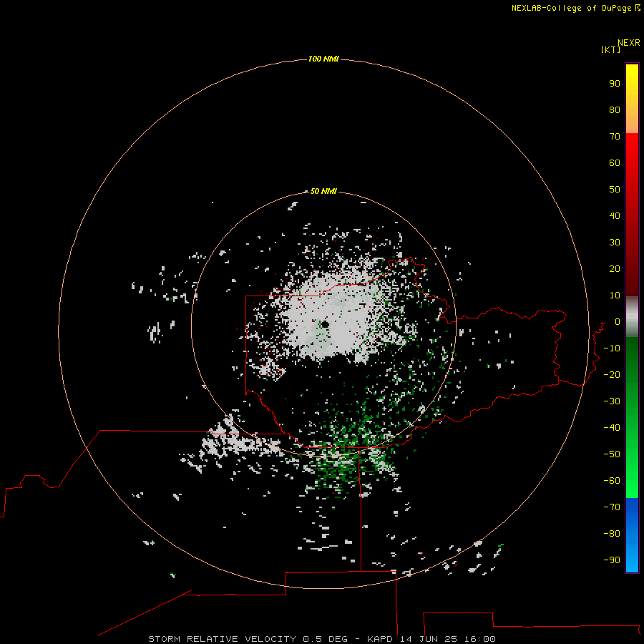Click the 80 value on the velocity scale
The width and height of the screenshot is (644, 644).
click(x=615, y=110)
